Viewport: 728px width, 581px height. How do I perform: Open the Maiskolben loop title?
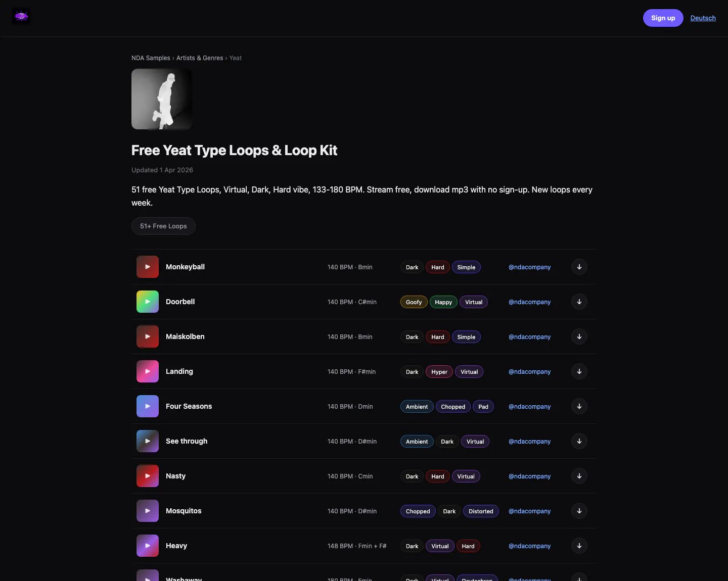click(185, 336)
